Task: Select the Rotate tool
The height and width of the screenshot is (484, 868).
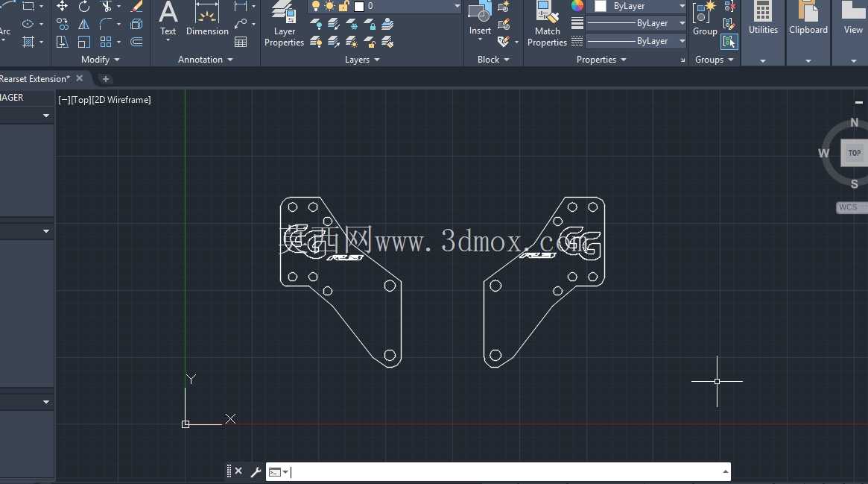Action: click(x=84, y=7)
